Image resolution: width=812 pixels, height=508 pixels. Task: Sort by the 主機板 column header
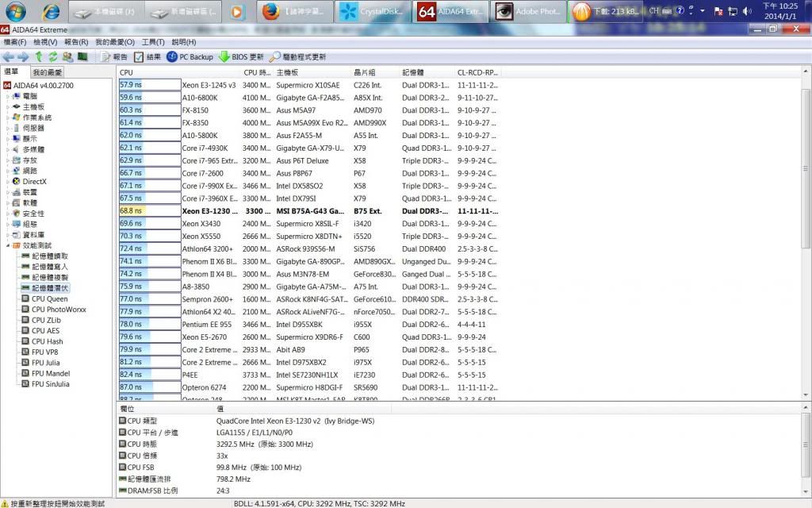coord(312,72)
